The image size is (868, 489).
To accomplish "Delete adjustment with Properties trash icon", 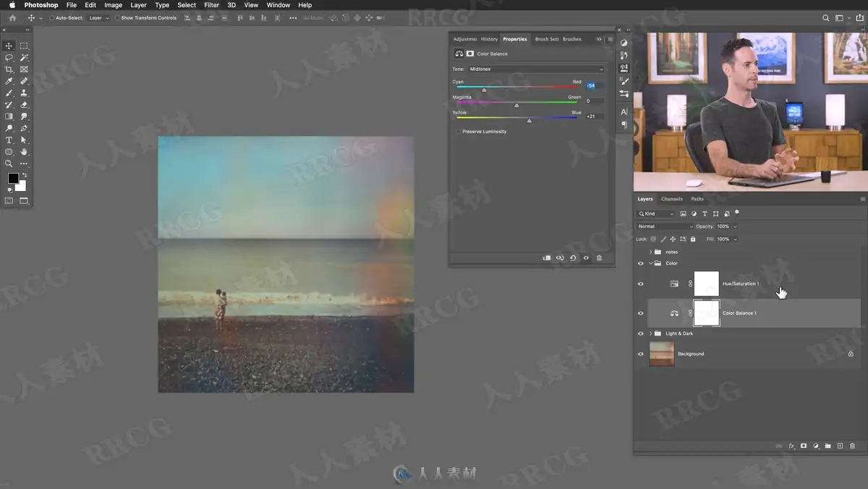I will tap(599, 258).
